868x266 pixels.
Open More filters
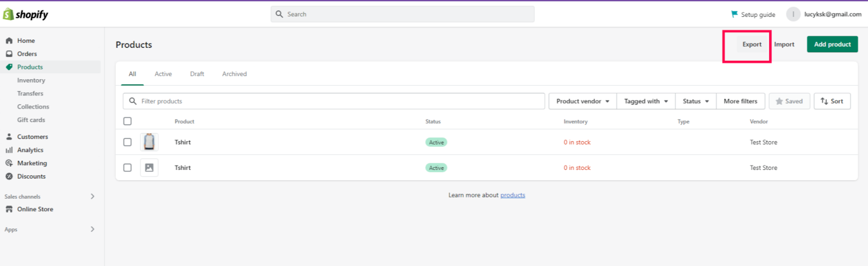tap(741, 101)
